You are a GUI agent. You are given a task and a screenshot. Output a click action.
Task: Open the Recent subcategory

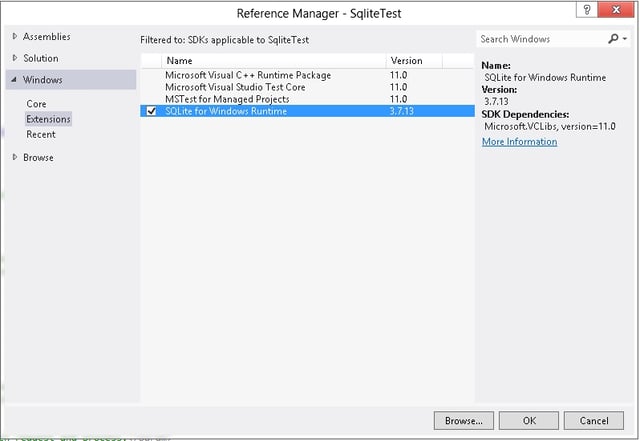tap(41, 134)
